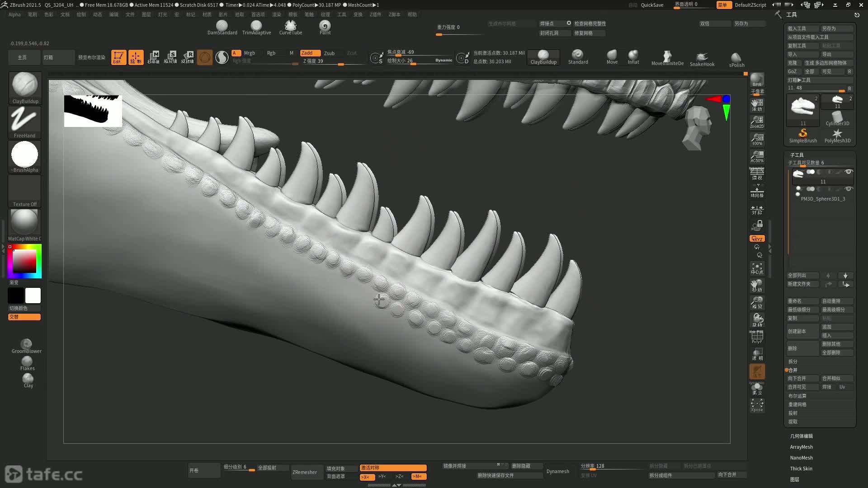Toggle the XYZ rotation mode
The image size is (868, 488).
tap(757, 239)
